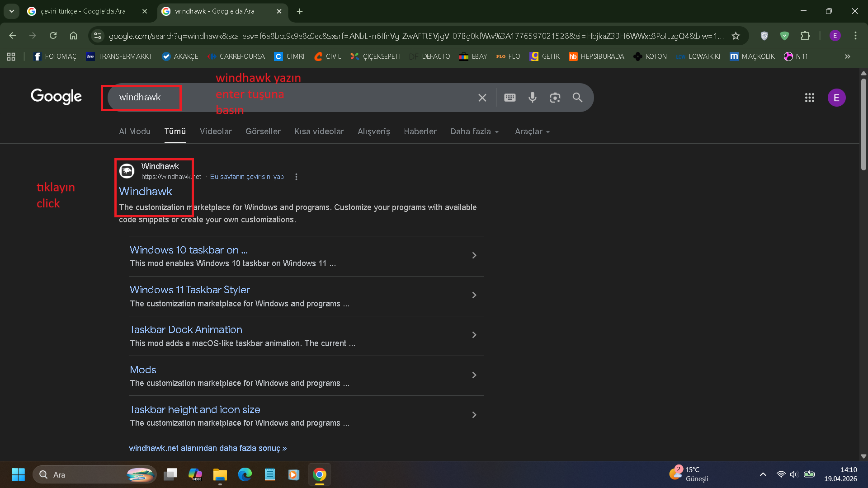The width and height of the screenshot is (868, 488).
Task: Open Chrome's three-dot menu
Action: click(855, 36)
